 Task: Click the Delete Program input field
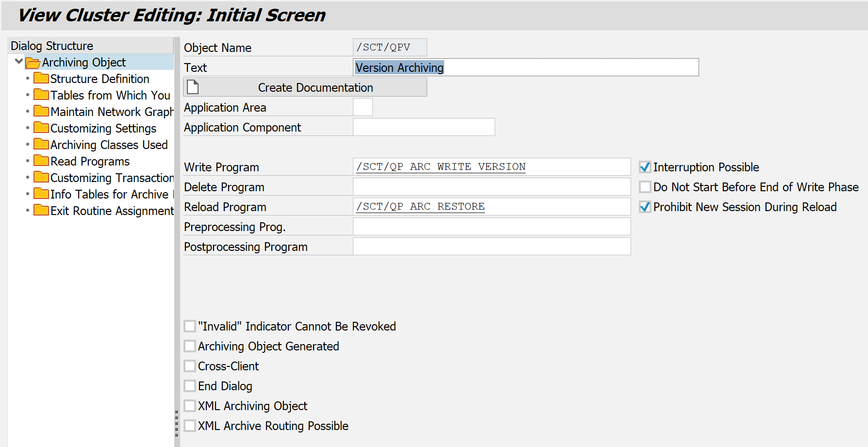tap(491, 187)
